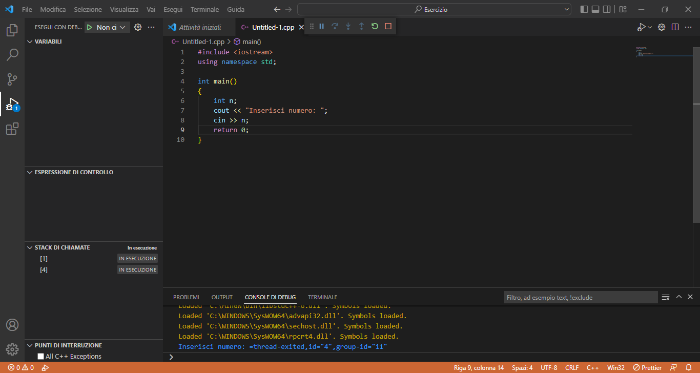Grab the debug toolbar drag handle
The width and height of the screenshot is (700, 373).
coord(312,27)
